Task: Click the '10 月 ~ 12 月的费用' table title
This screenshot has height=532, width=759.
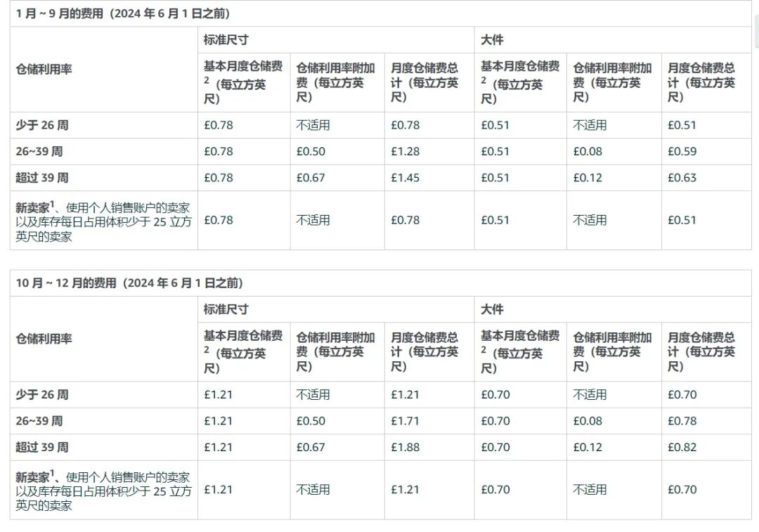Action: tap(129, 283)
